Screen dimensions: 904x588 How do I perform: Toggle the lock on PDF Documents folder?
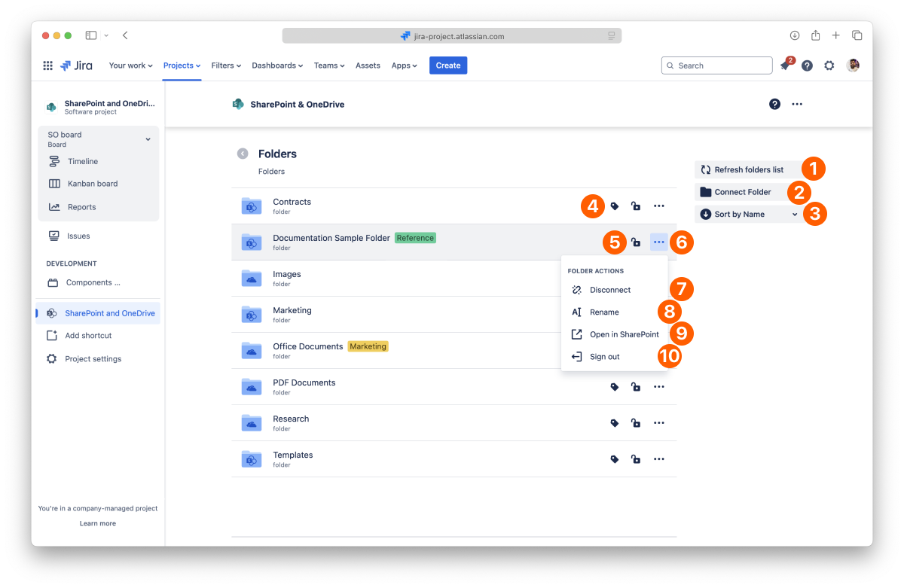pyautogui.click(x=636, y=387)
